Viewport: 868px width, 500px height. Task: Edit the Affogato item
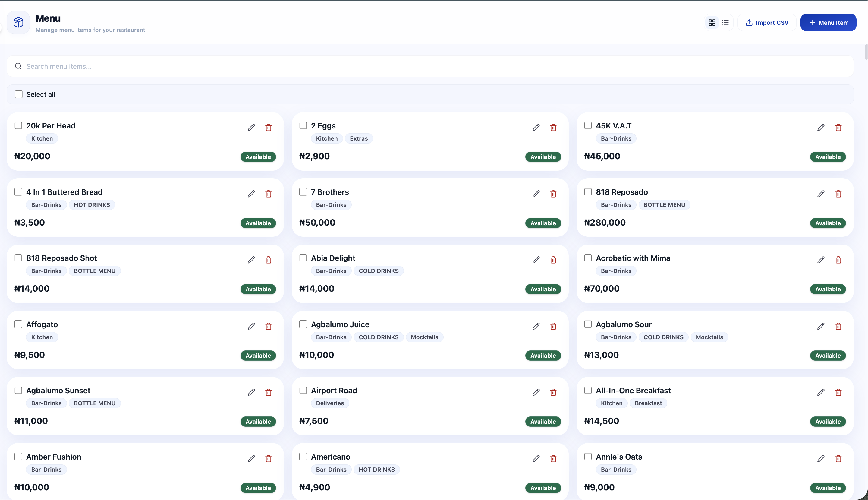251,326
